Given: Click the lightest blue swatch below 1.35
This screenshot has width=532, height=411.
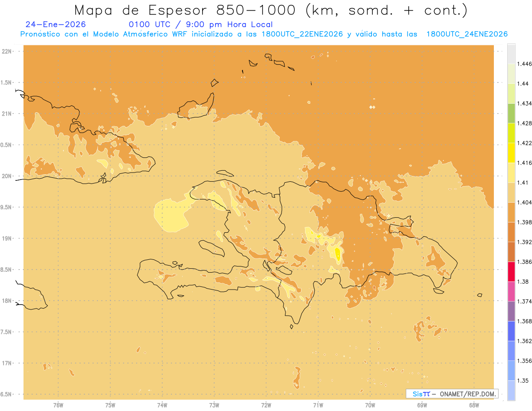Looking at the screenshot, I should (511, 390).
